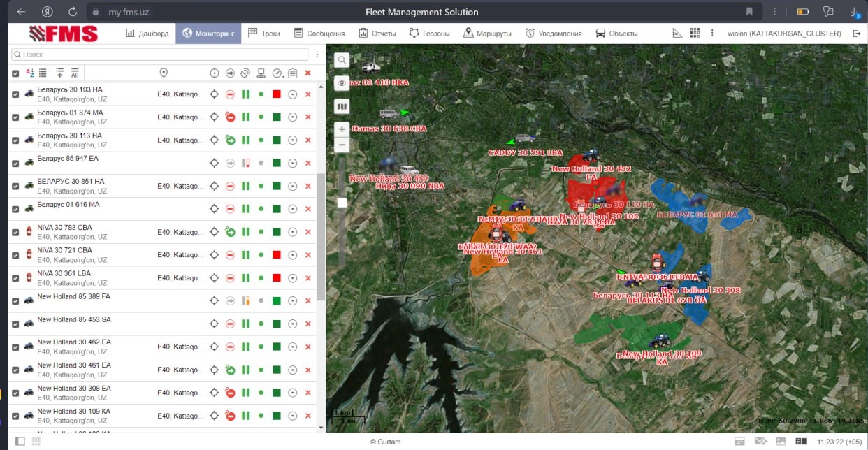Open the Уведомления tab
The image size is (868, 450).
554,34
